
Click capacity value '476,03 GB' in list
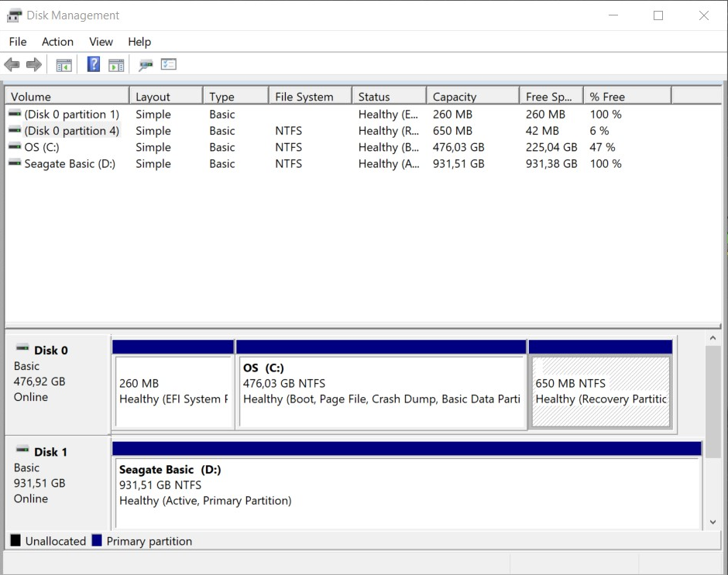click(458, 147)
